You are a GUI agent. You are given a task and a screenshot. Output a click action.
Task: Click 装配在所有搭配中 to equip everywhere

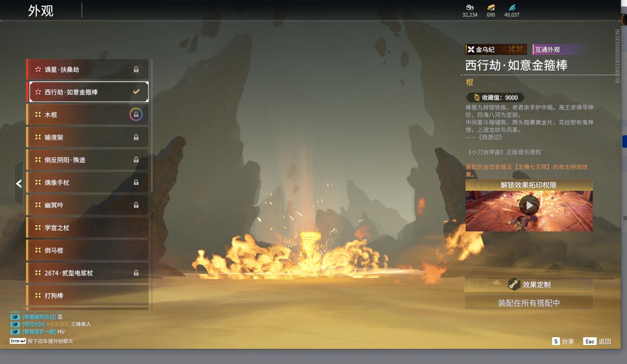(x=529, y=303)
